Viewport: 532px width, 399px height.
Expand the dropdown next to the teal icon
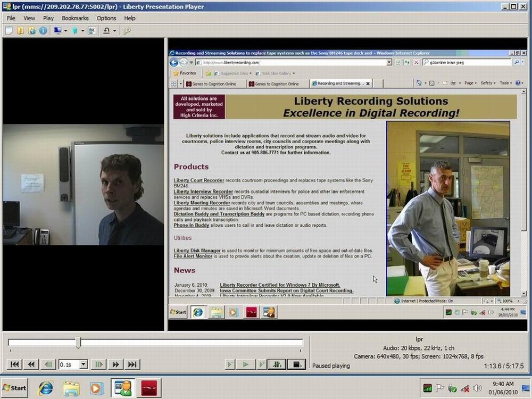83,30
